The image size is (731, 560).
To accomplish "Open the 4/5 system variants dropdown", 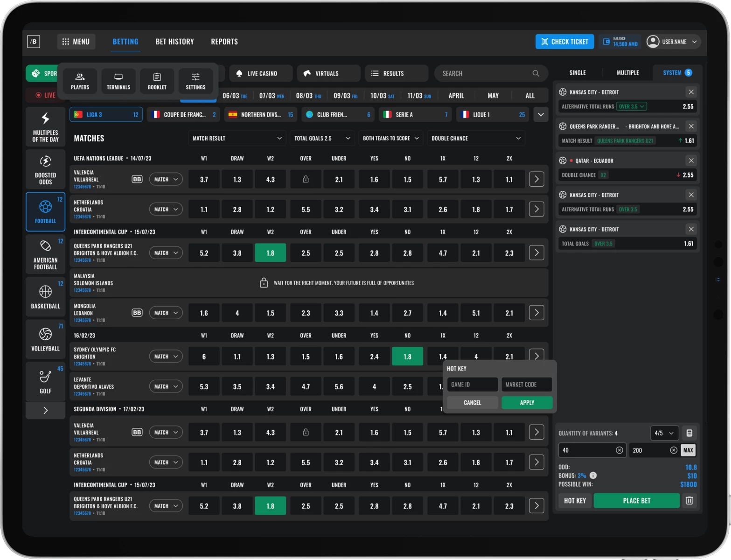I will tap(664, 433).
